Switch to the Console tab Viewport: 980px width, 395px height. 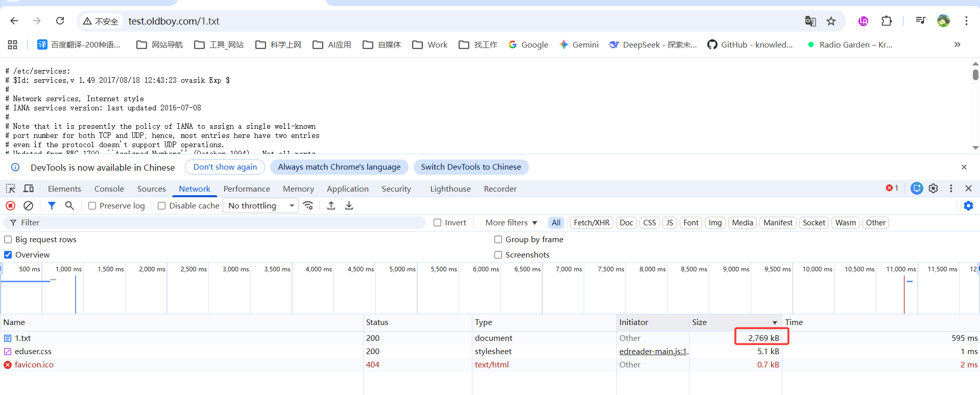point(109,189)
